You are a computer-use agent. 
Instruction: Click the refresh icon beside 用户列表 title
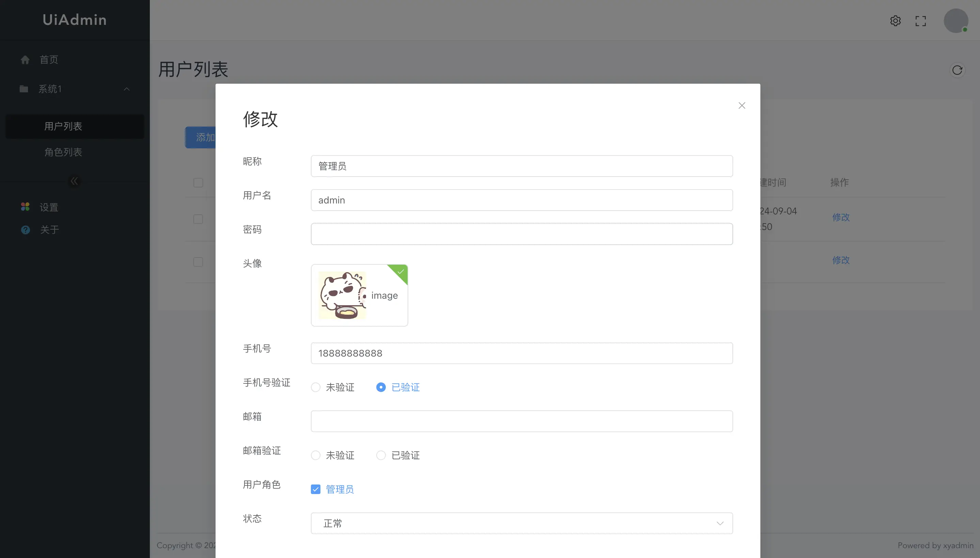[957, 70]
